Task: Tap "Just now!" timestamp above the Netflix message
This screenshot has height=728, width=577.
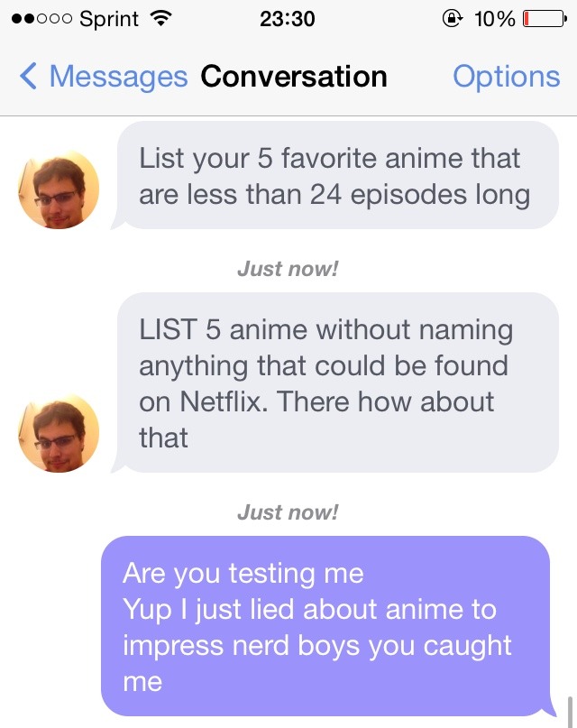Action: 288,268
